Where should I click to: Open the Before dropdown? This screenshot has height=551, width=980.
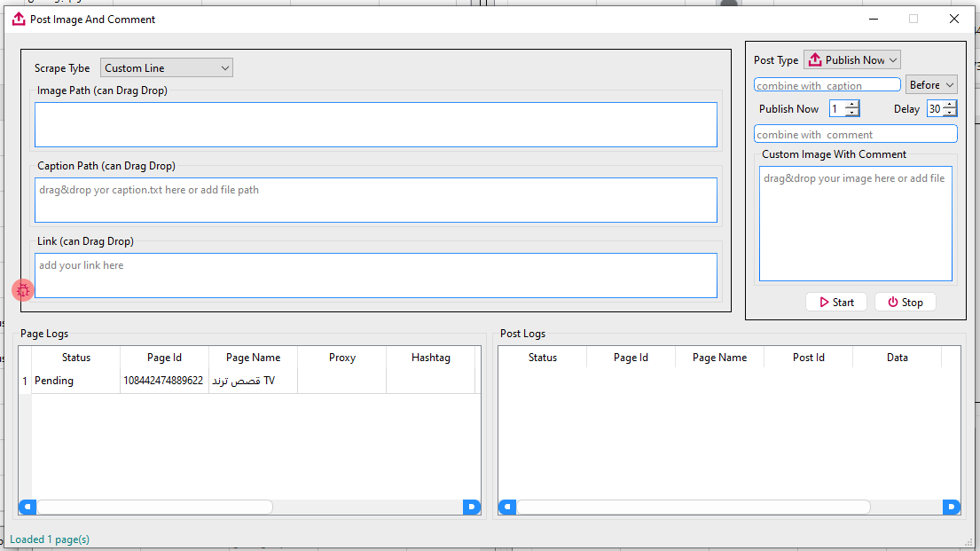931,84
